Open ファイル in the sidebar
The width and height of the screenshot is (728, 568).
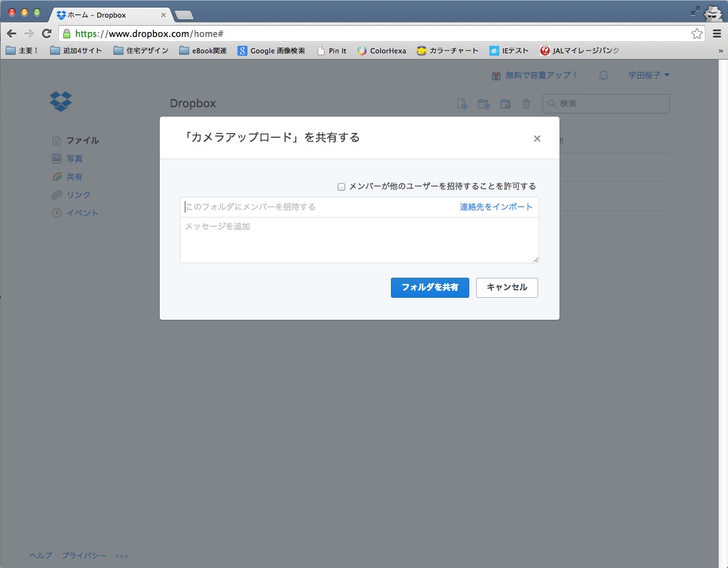pyautogui.click(x=83, y=140)
